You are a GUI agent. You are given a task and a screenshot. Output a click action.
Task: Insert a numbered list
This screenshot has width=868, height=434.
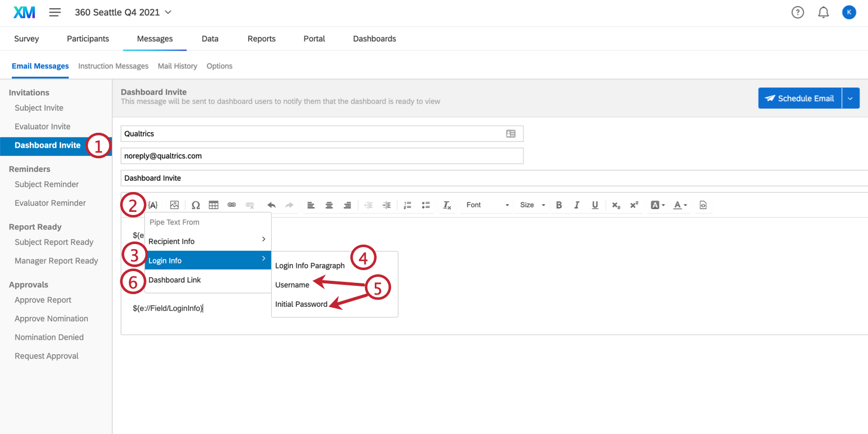[407, 205]
